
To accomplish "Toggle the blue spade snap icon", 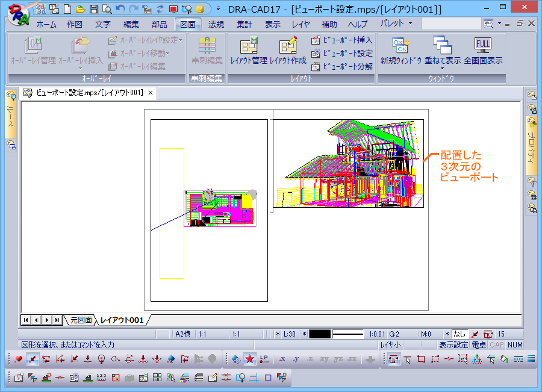I will pyautogui.click(x=171, y=359).
